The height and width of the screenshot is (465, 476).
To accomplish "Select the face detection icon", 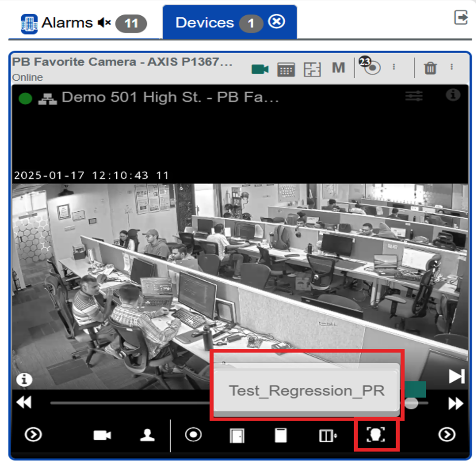I will (375, 435).
